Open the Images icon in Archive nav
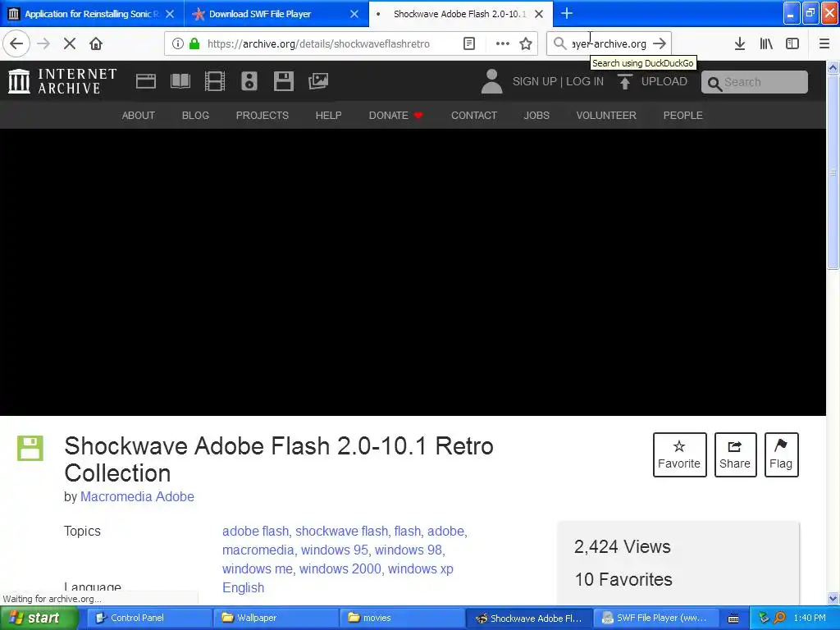The image size is (840, 630). (x=318, y=81)
